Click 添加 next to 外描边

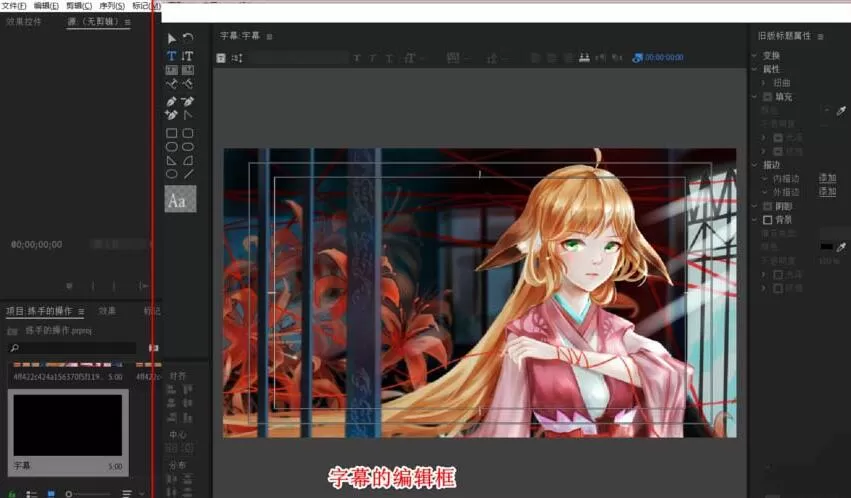[827, 191]
